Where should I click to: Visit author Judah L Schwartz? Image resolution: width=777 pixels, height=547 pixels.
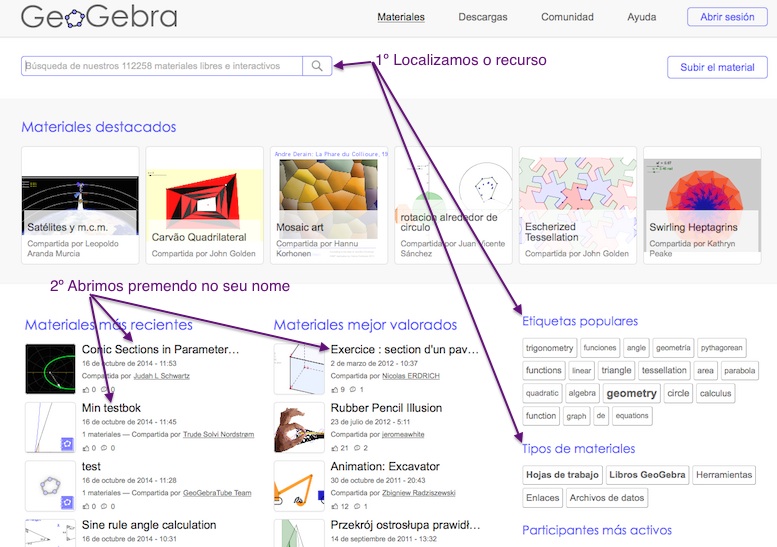(x=162, y=376)
